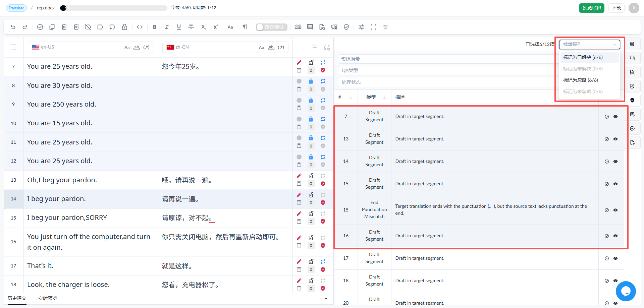The height and width of the screenshot is (308, 644).
Task: Apply underline formatting
Action: click(179, 27)
